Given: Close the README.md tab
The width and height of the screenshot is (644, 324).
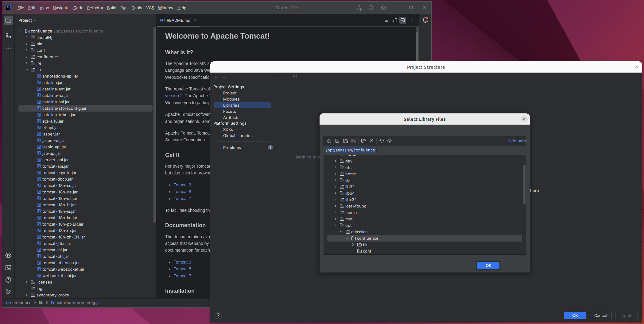Looking at the screenshot, I should click(195, 20).
